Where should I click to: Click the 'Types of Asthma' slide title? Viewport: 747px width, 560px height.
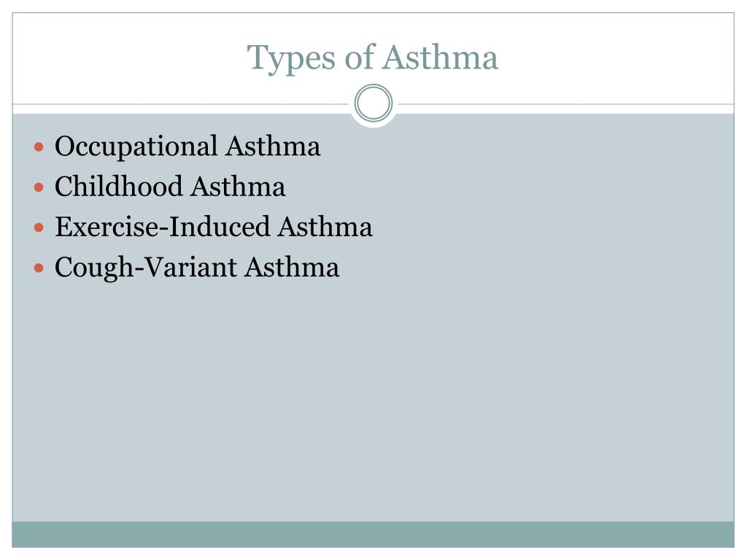click(373, 58)
